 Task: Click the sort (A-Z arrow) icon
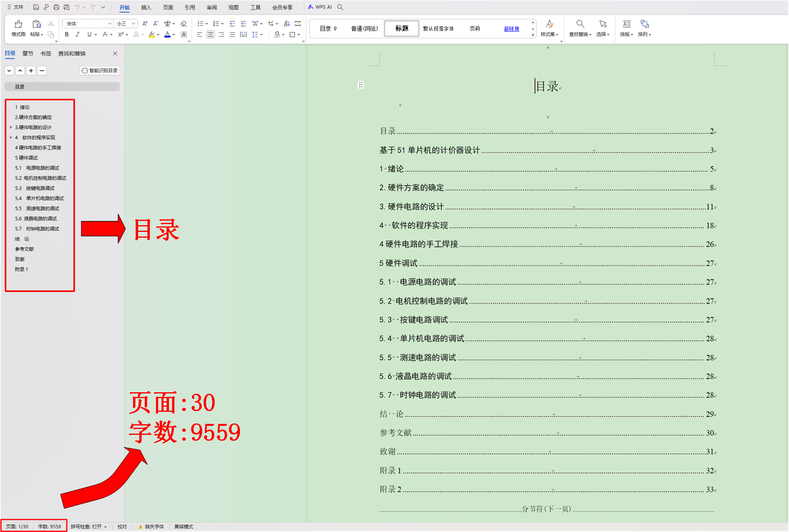(287, 23)
